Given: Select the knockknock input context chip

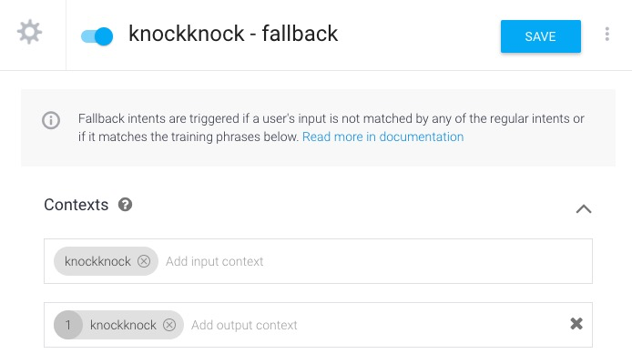Looking at the screenshot, I should point(97,261).
